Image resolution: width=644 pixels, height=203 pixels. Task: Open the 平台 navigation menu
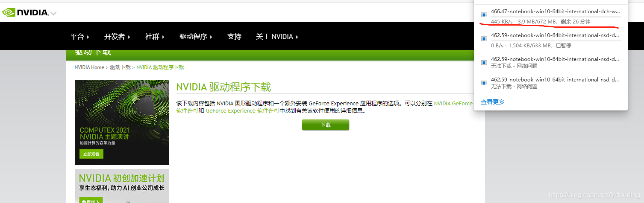(80, 37)
